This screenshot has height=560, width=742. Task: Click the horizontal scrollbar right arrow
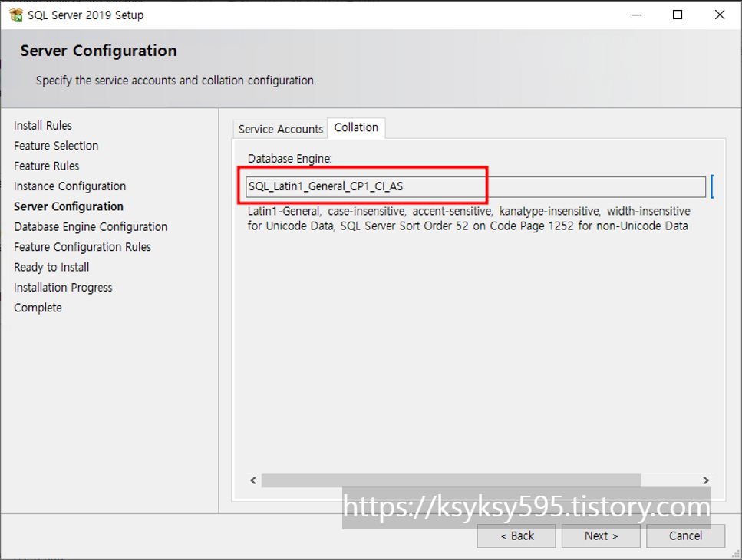coord(706,480)
